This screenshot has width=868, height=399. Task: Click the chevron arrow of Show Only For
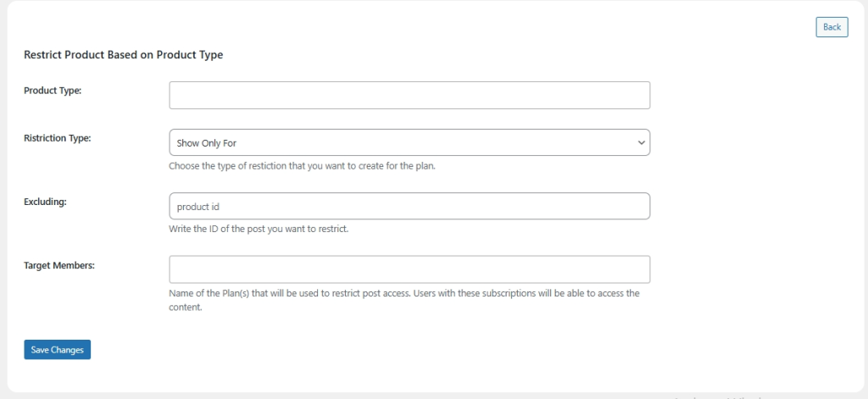[641, 142]
